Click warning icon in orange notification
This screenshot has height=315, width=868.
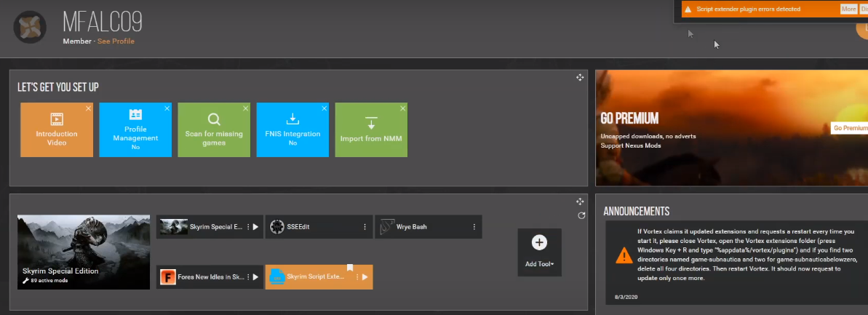click(688, 9)
